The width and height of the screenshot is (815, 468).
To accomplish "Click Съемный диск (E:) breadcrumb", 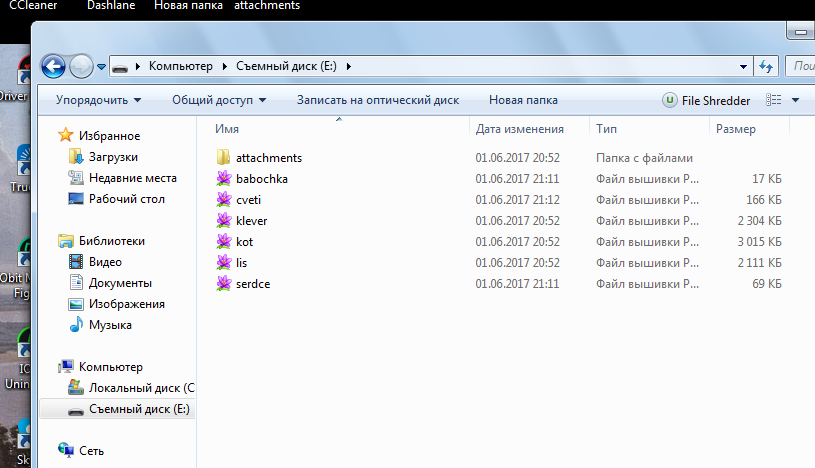I will point(286,66).
